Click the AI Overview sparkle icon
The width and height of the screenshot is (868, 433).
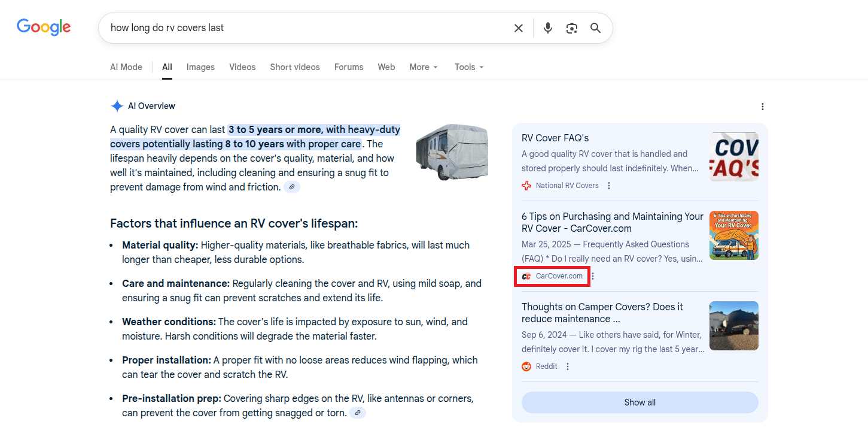117,106
